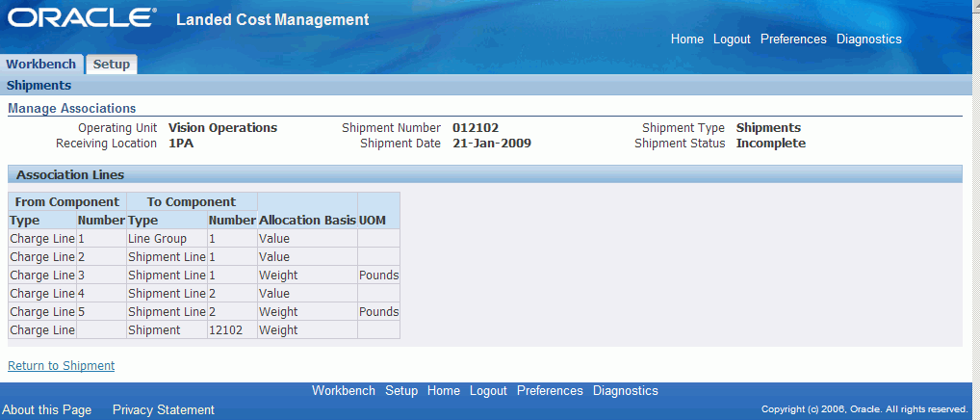Click the From Component header
This screenshot has height=420, width=980.
click(66, 202)
